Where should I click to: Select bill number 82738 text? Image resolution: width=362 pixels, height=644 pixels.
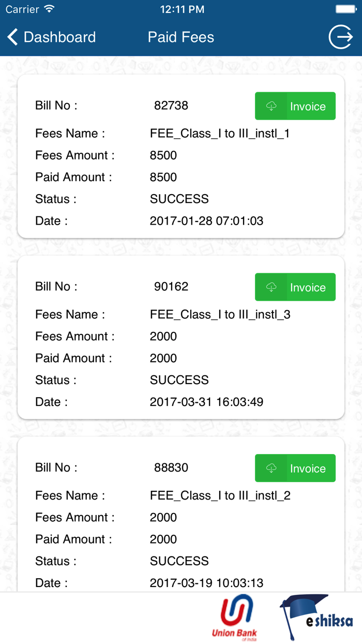[171, 106]
